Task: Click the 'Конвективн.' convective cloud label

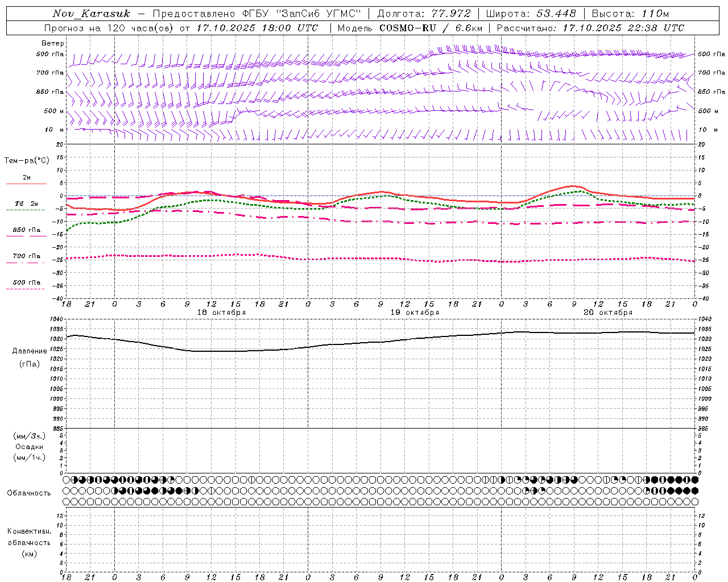Action: click(30, 531)
